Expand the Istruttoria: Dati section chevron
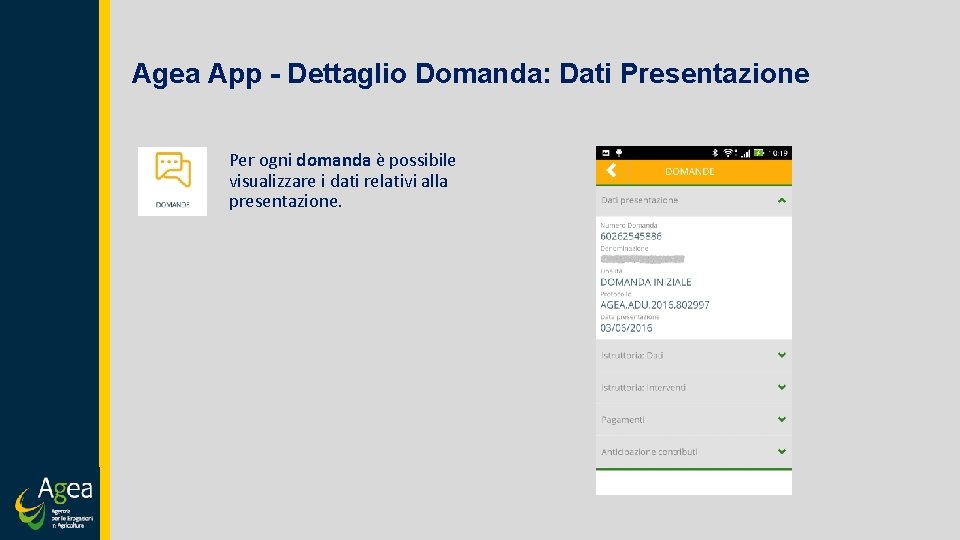 pos(782,355)
